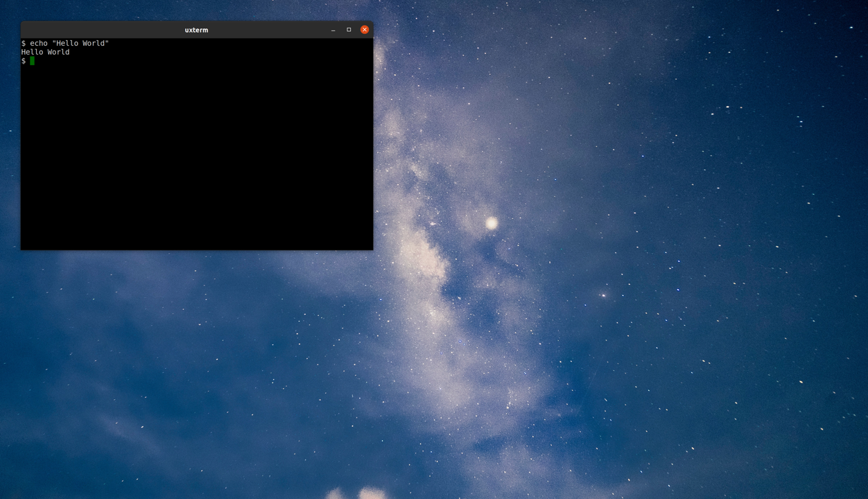Click the desktop wallpaper below the terminal

tap(197, 347)
